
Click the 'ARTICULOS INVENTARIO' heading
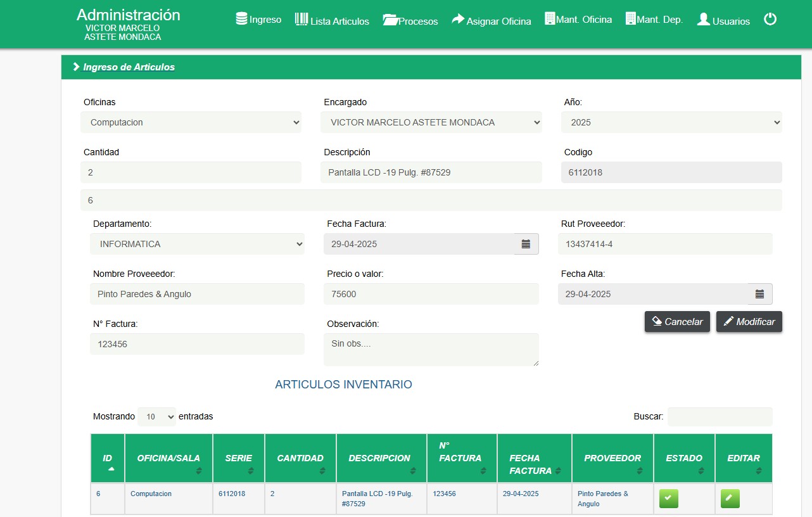pyautogui.click(x=343, y=385)
